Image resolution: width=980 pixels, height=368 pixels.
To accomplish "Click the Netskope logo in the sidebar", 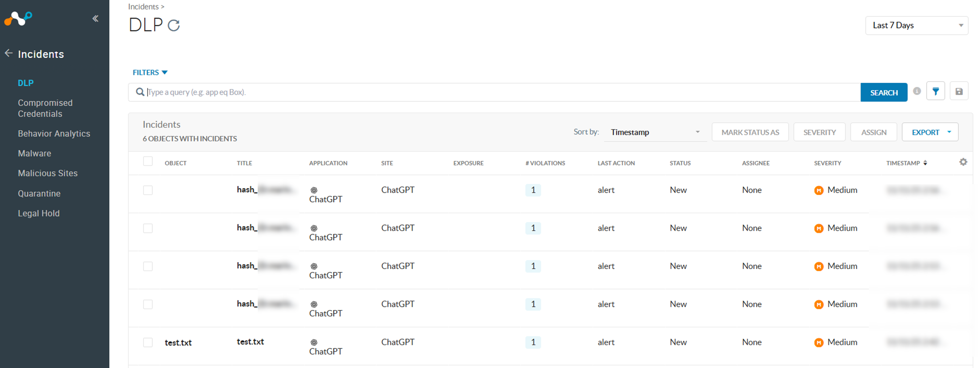I will point(18,19).
